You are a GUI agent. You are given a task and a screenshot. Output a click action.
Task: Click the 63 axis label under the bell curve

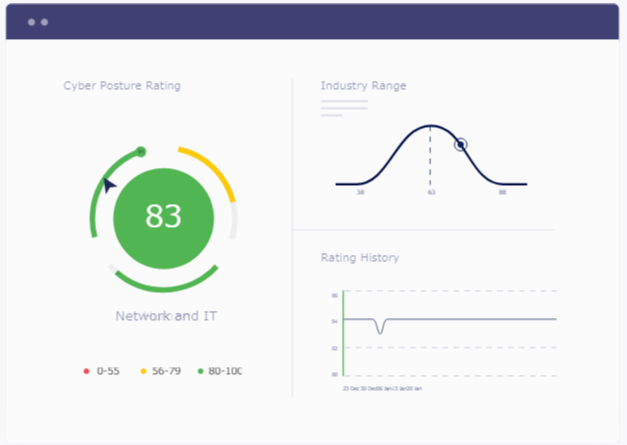(431, 192)
